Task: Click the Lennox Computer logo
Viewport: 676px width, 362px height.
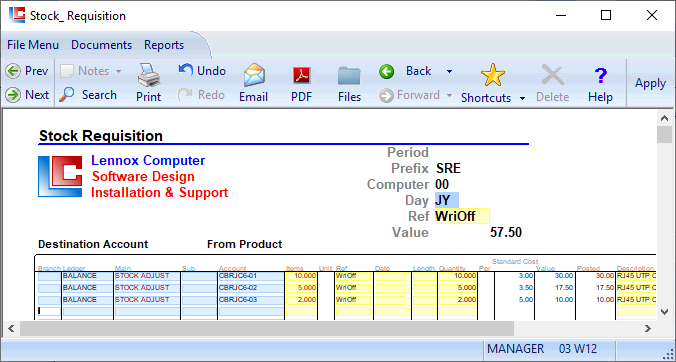Action: pos(60,176)
